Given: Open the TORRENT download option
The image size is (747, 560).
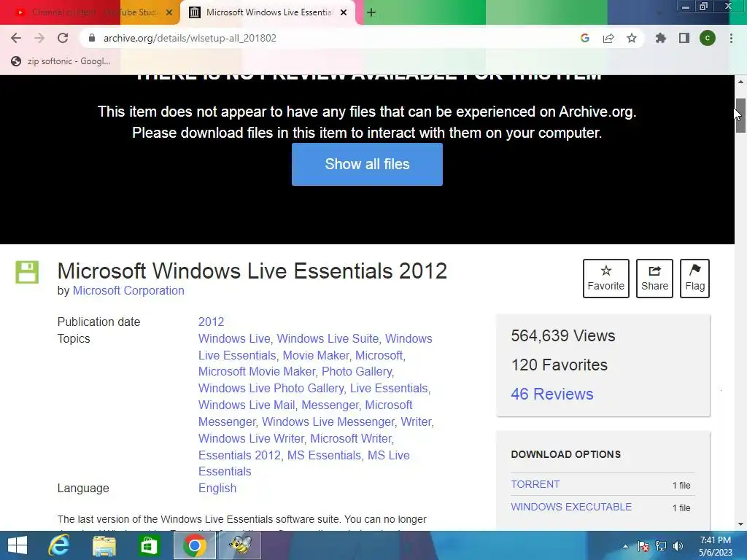Looking at the screenshot, I should tap(535, 484).
